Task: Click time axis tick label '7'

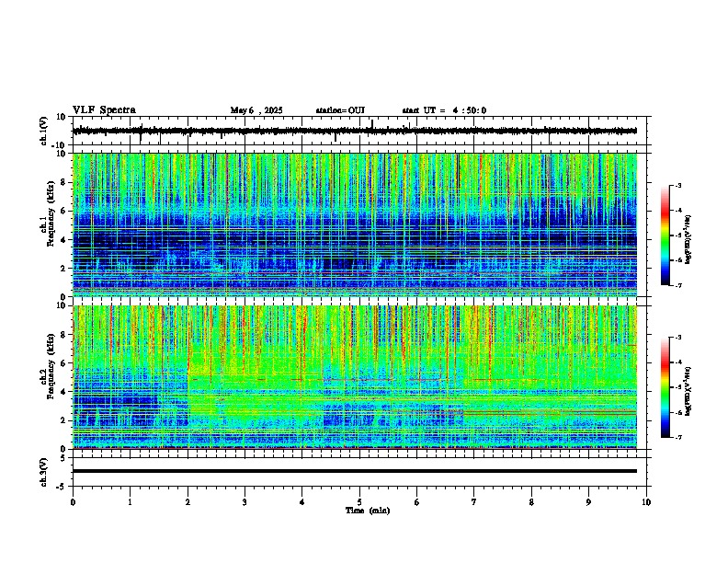Action: point(474,502)
